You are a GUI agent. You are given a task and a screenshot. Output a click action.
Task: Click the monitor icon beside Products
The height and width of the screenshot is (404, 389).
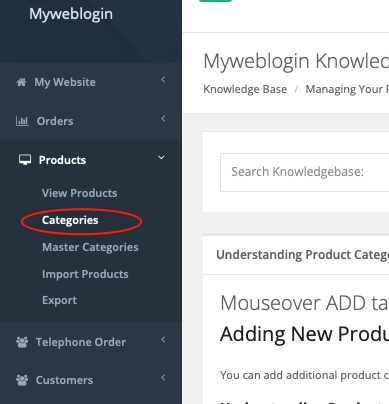[25, 160]
